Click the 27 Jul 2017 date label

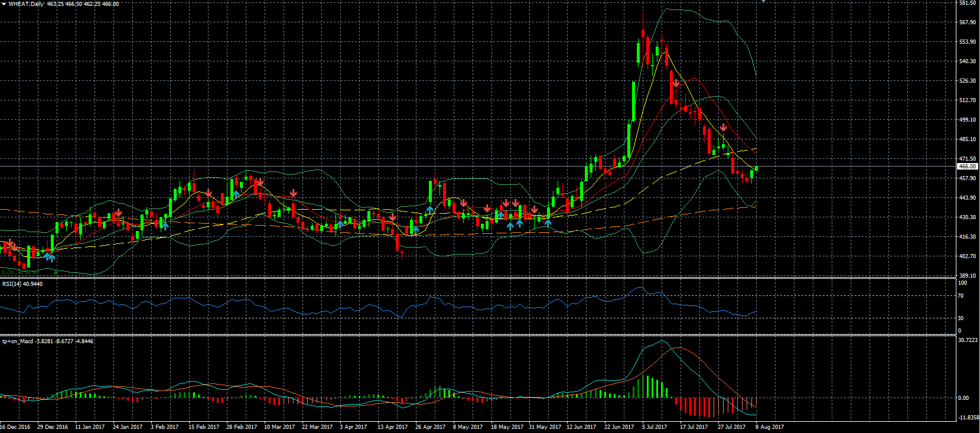[731, 427]
